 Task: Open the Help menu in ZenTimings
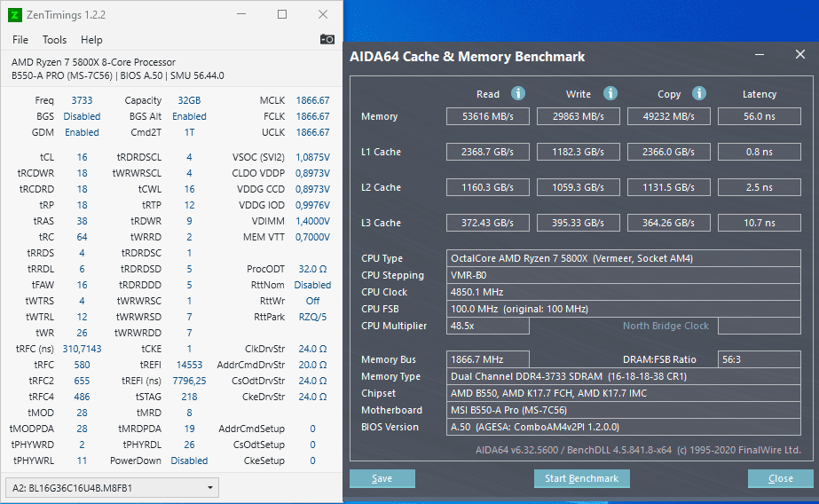click(x=91, y=40)
